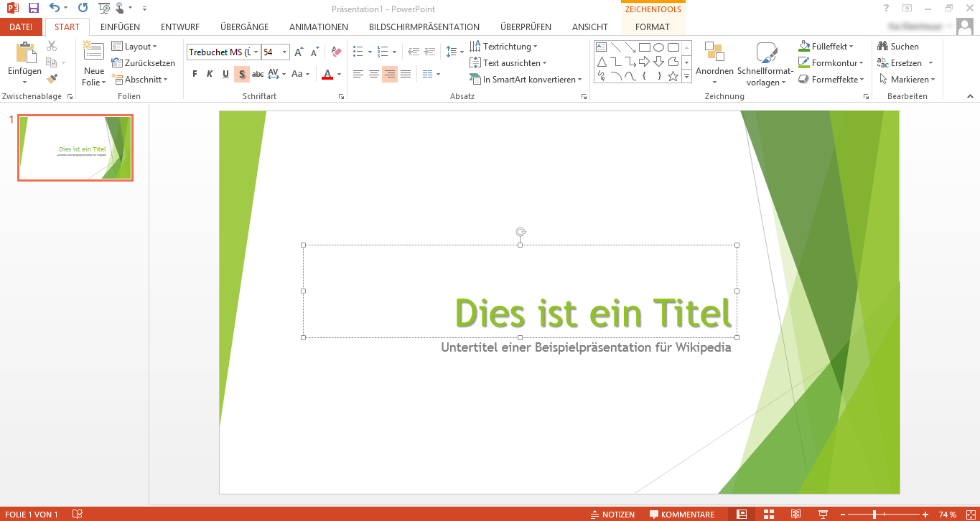Click the zoom slider in status bar
Image resolution: width=980 pixels, height=521 pixels.
[x=874, y=515]
